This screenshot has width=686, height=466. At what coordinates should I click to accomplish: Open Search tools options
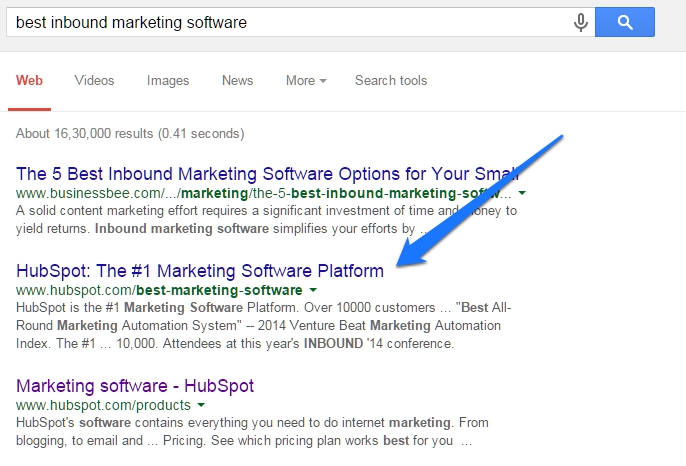point(391,81)
